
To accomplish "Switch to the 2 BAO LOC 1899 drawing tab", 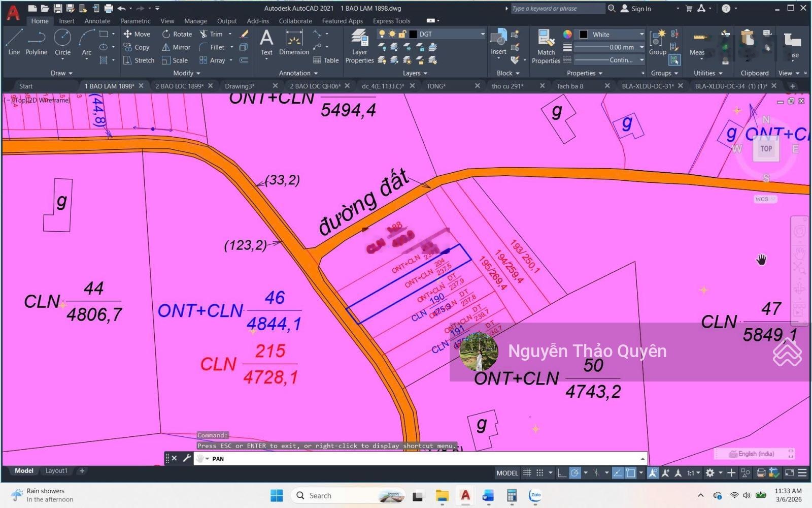I will click(179, 86).
